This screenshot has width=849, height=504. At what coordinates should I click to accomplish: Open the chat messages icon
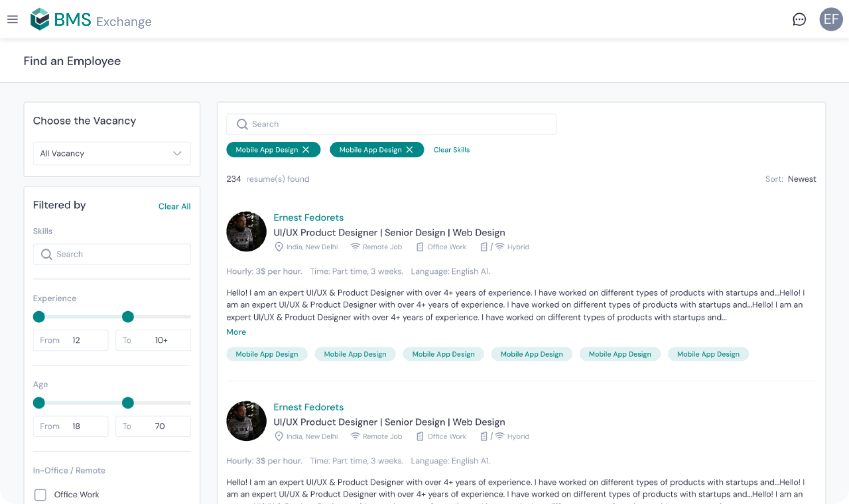(x=799, y=19)
